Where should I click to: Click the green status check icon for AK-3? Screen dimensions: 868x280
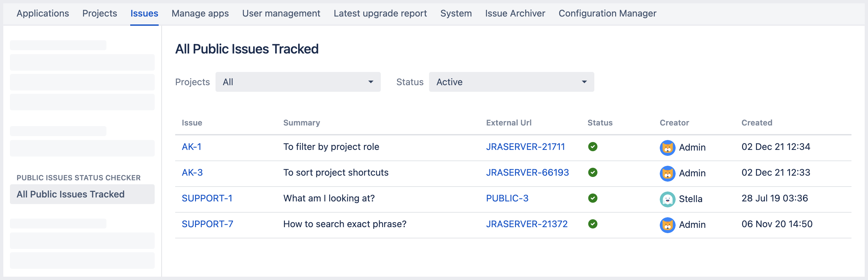pyautogui.click(x=592, y=172)
